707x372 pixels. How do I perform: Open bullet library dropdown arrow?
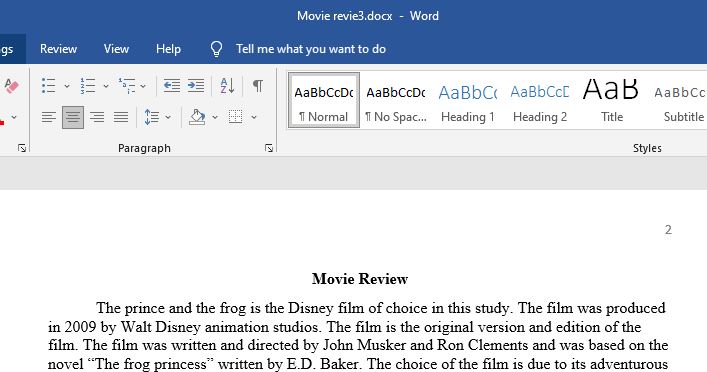point(67,86)
